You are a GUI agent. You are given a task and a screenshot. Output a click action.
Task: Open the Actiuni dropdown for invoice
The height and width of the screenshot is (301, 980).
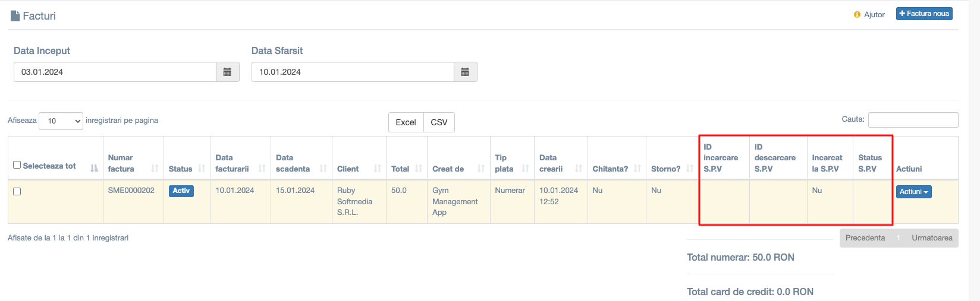click(913, 192)
